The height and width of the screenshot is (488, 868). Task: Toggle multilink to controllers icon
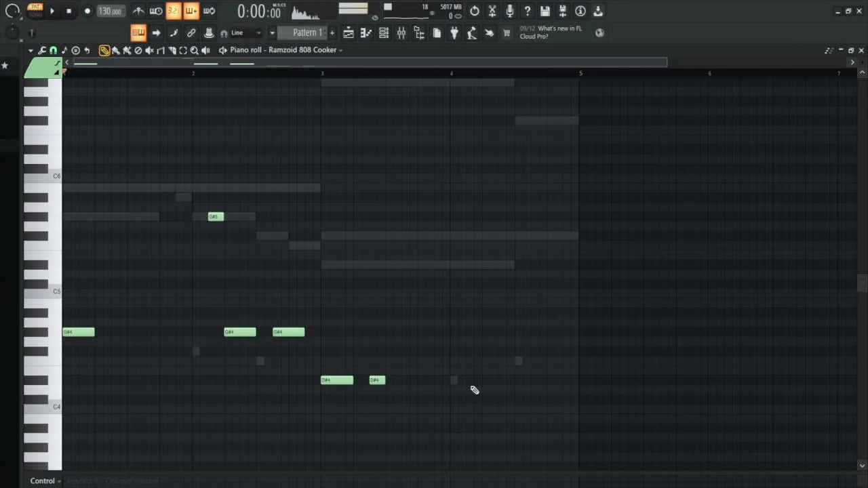[x=191, y=33]
